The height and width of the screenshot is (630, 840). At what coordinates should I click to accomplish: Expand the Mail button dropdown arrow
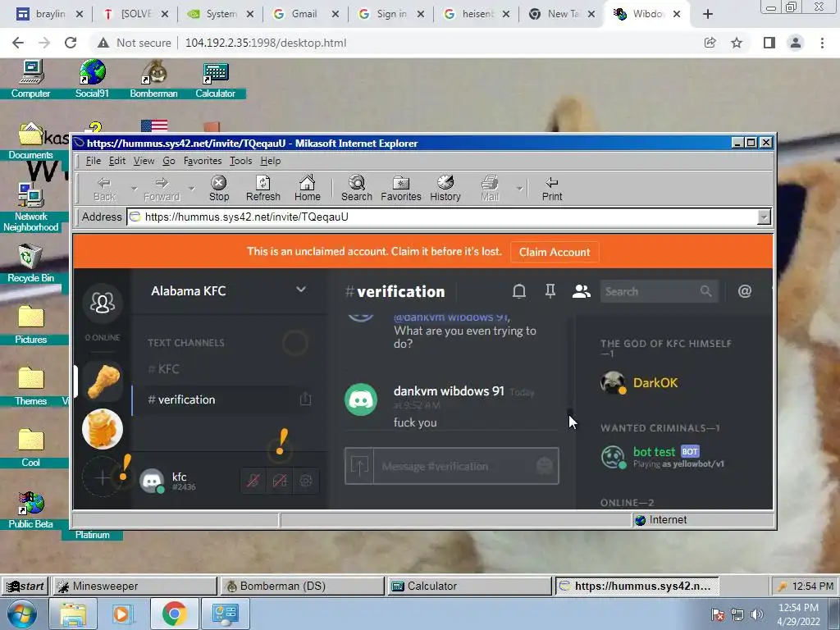click(519, 189)
